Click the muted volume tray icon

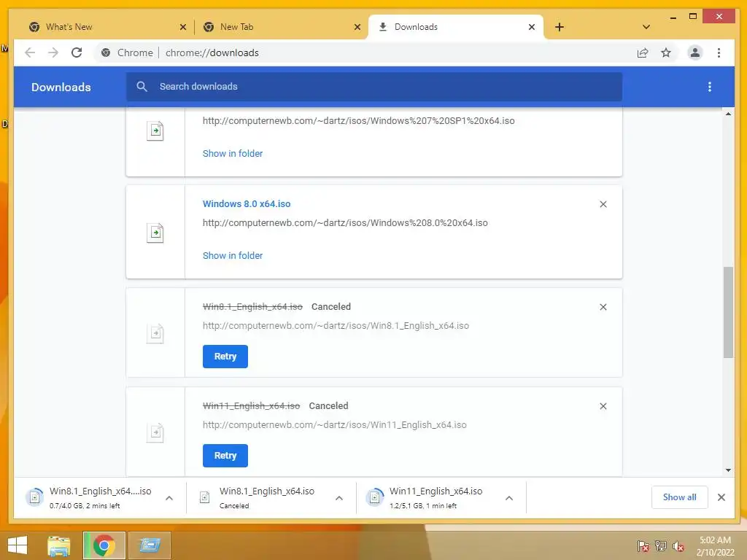pos(678,546)
